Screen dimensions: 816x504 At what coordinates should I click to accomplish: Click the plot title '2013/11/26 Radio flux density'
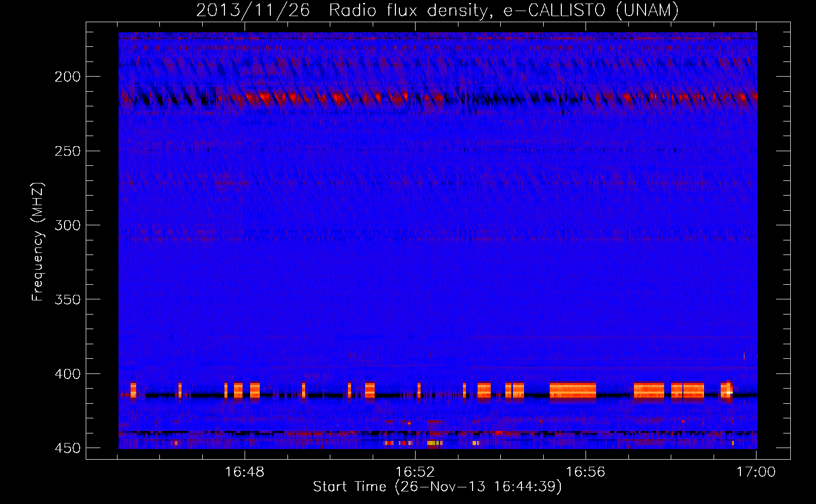(438, 10)
